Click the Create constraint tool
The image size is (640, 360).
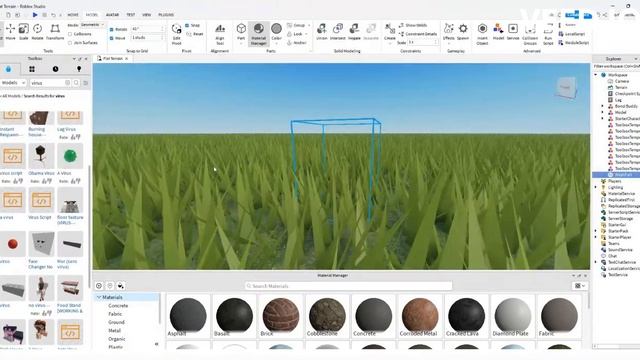[x=390, y=32]
